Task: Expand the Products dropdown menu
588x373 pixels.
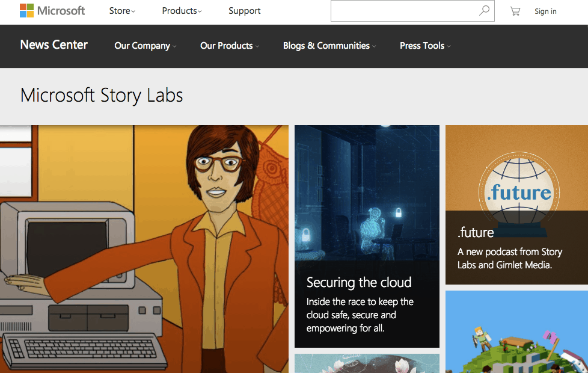Action: point(182,11)
